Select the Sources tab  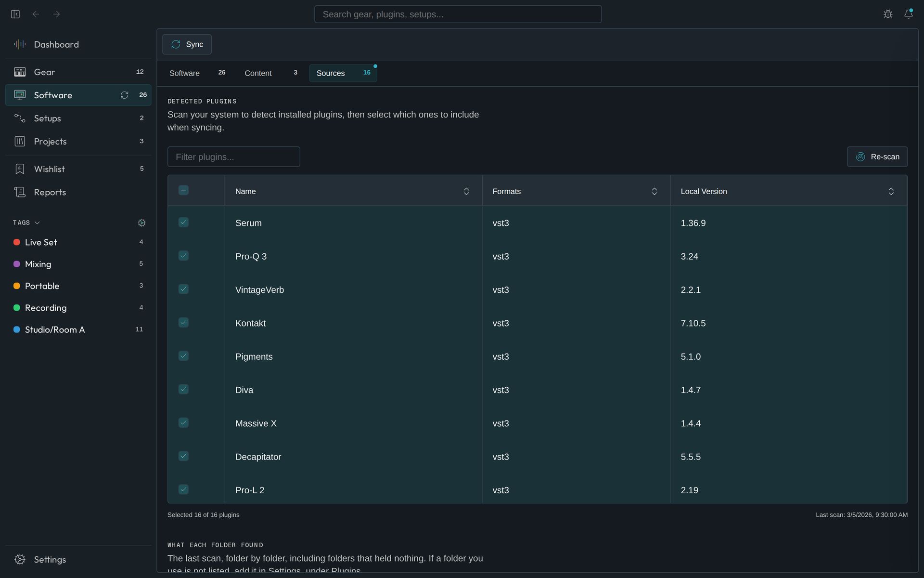point(343,73)
